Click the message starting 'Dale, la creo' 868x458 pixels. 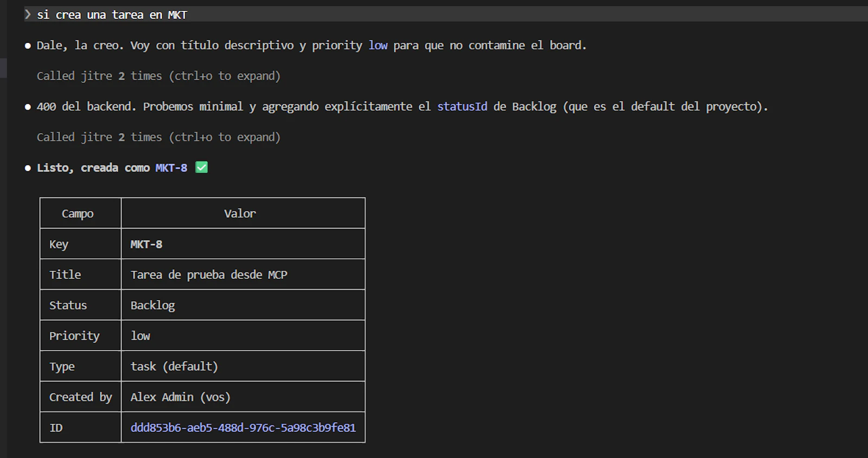pos(311,46)
